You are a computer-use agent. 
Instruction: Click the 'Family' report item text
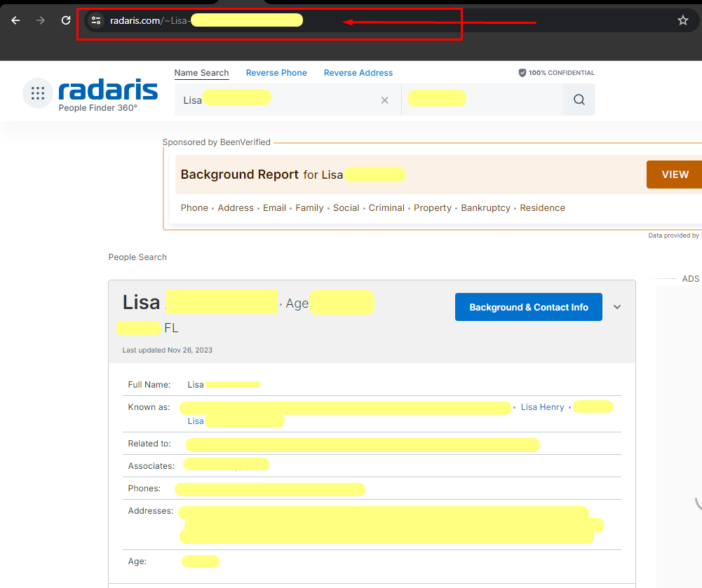pyautogui.click(x=309, y=208)
